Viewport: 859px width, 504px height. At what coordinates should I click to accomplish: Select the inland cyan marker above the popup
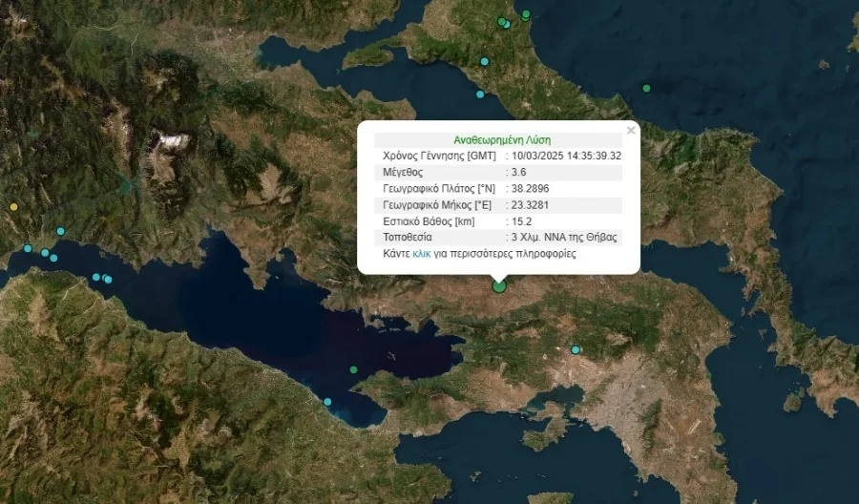tap(484, 62)
